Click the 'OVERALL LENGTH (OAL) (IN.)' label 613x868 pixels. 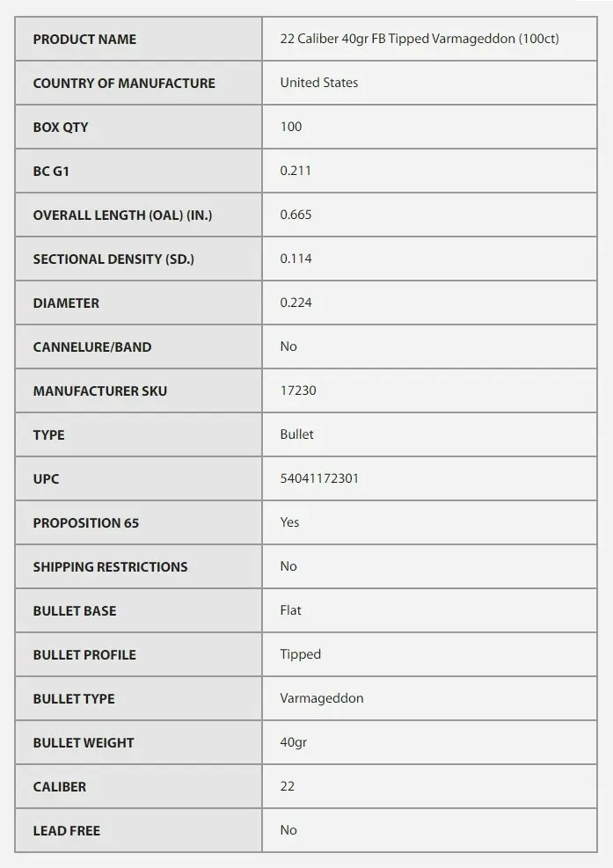[x=122, y=215]
